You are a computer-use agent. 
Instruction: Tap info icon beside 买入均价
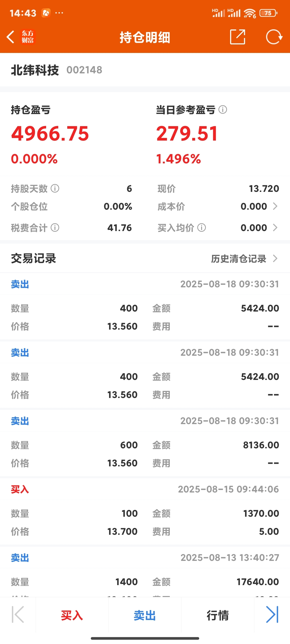pos(202,227)
